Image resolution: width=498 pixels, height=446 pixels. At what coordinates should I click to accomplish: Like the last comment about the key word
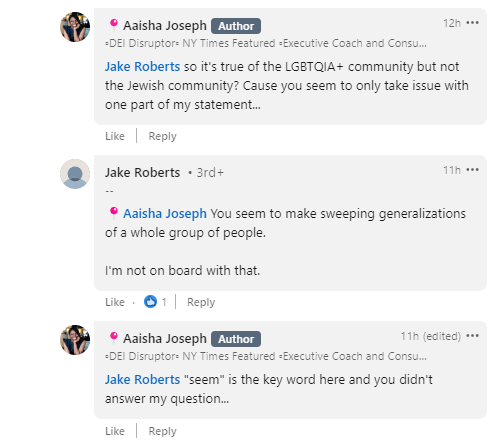tap(115, 431)
